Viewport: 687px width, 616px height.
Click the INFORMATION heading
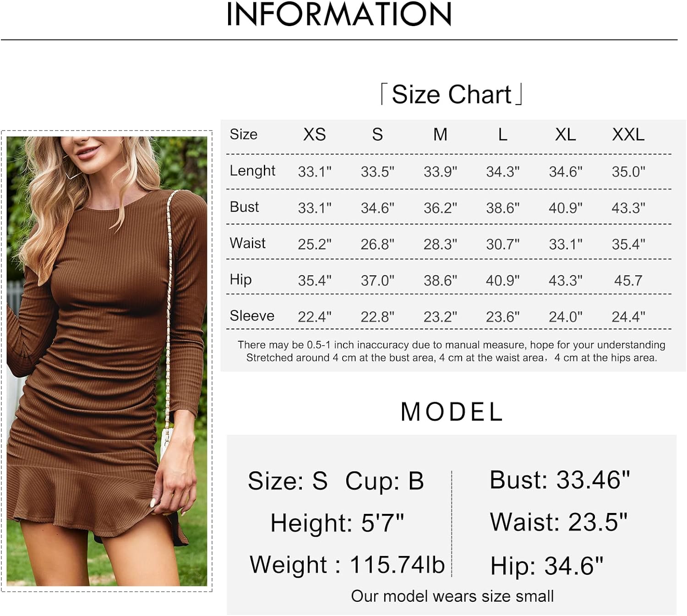339,14
